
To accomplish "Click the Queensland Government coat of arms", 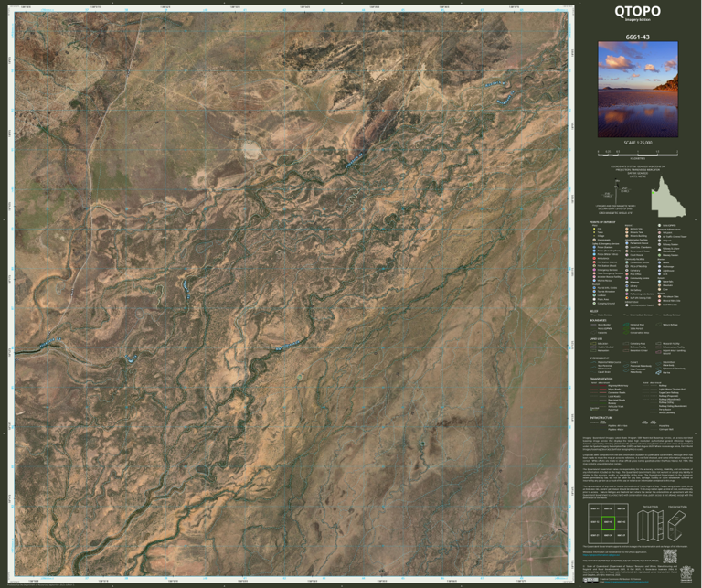I will click(686, 574).
